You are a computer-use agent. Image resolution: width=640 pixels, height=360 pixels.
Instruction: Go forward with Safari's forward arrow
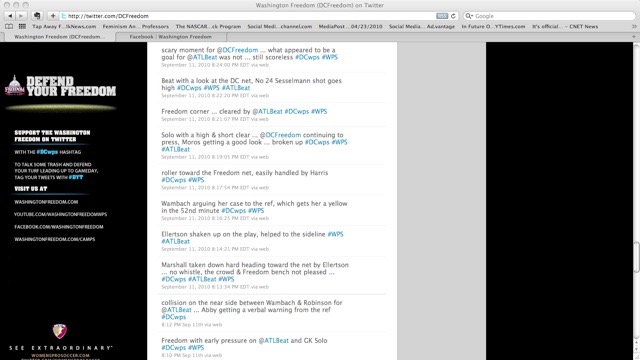click(x=21, y=16)
